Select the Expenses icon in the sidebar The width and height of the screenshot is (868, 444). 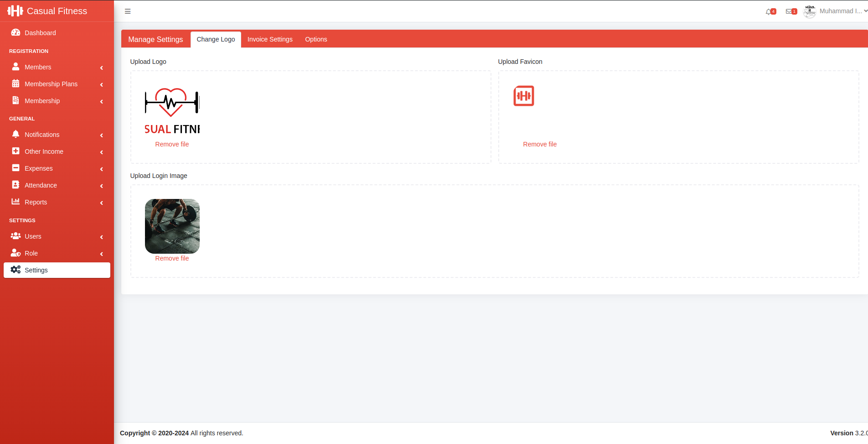(x=16, y=168)
